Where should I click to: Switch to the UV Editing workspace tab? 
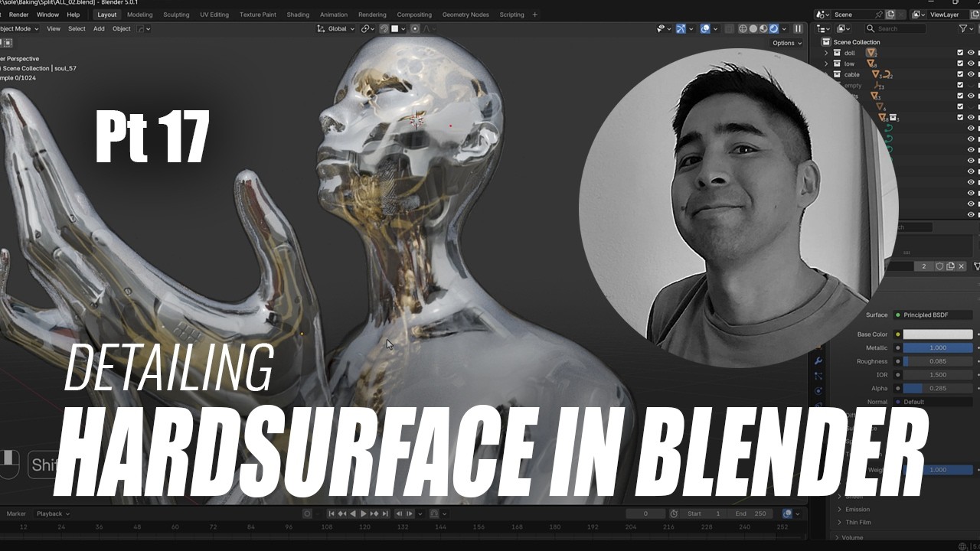point(214,15)
